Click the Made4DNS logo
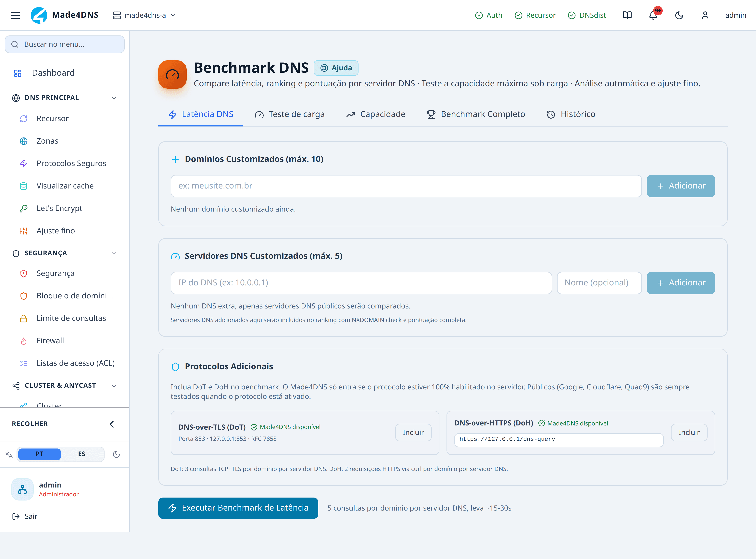Viewport: 756px width, 559px height. coord(65,15)
